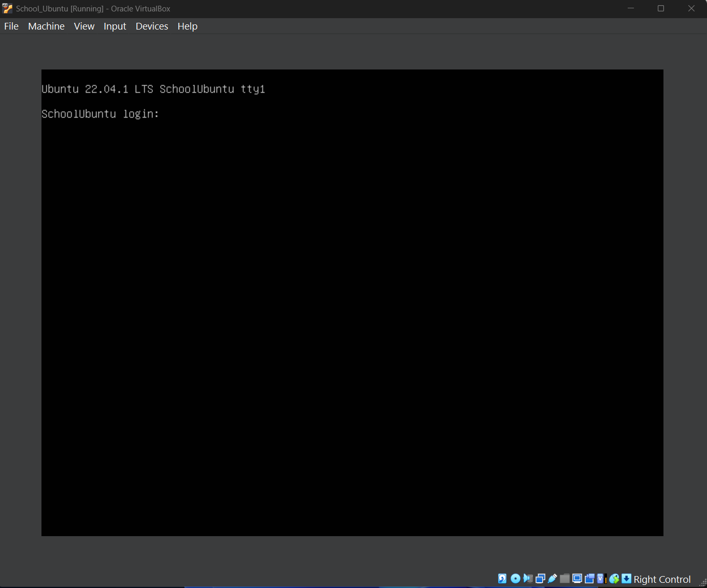707x588 pixels.
Task: Click the optical disc drive status icon
Action: (515, 579)
